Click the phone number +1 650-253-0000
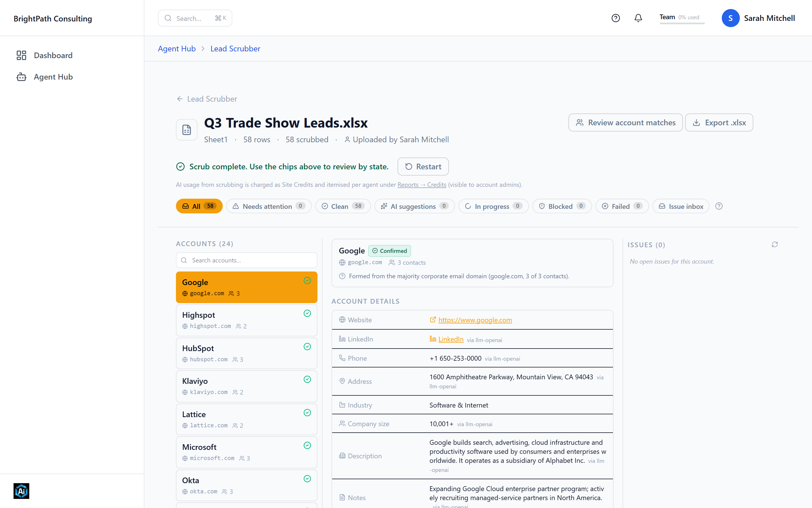Viewport: 812px width, 508px height. [455, 358]
